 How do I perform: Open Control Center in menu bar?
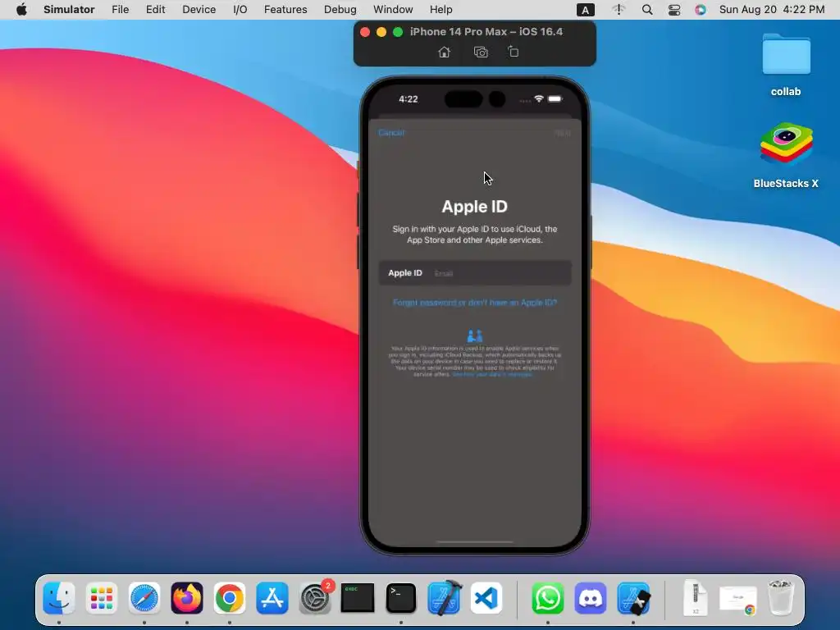tap(674, 10)
